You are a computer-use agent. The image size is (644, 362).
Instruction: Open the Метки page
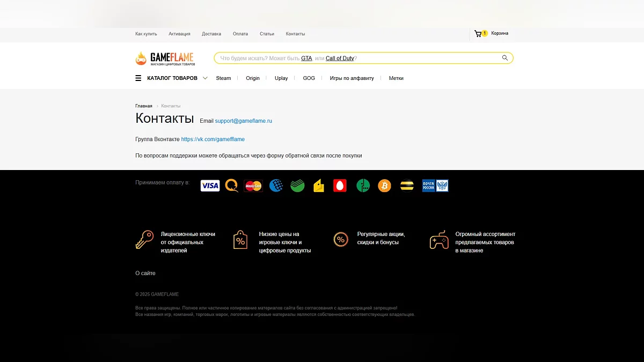(396, 78)
